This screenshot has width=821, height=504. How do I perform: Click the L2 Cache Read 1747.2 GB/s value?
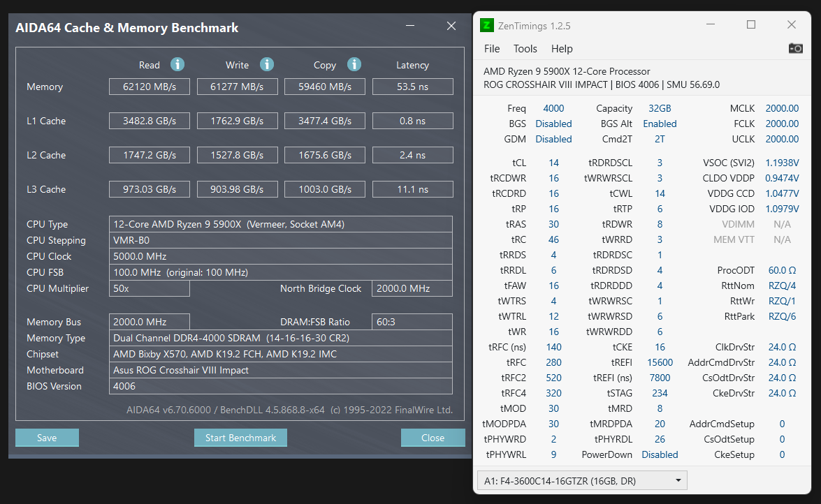coord(150,155)
